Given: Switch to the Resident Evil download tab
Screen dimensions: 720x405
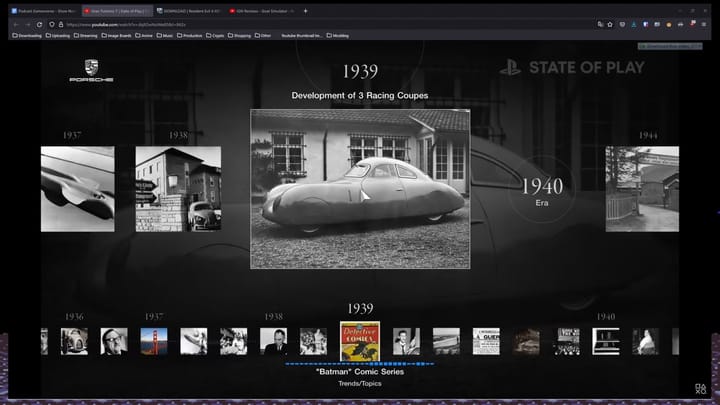Looking at the screenshot, I should pos(189,11).
